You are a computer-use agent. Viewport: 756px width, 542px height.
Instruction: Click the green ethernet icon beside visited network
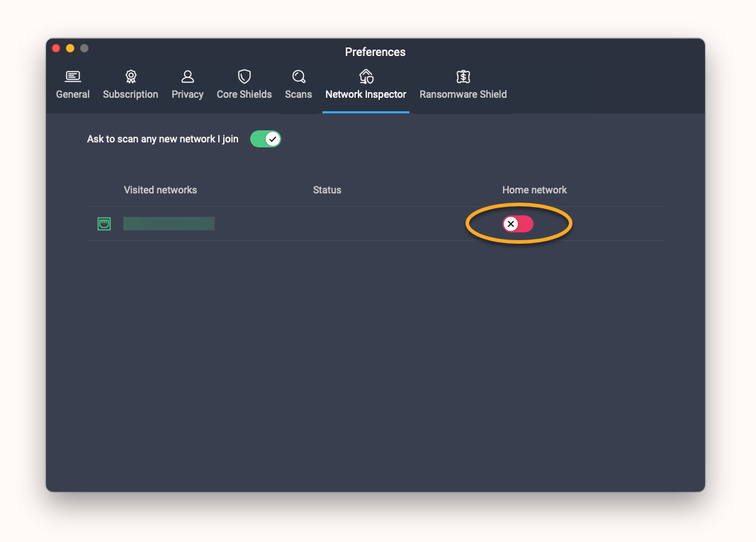tap(104, 225)
